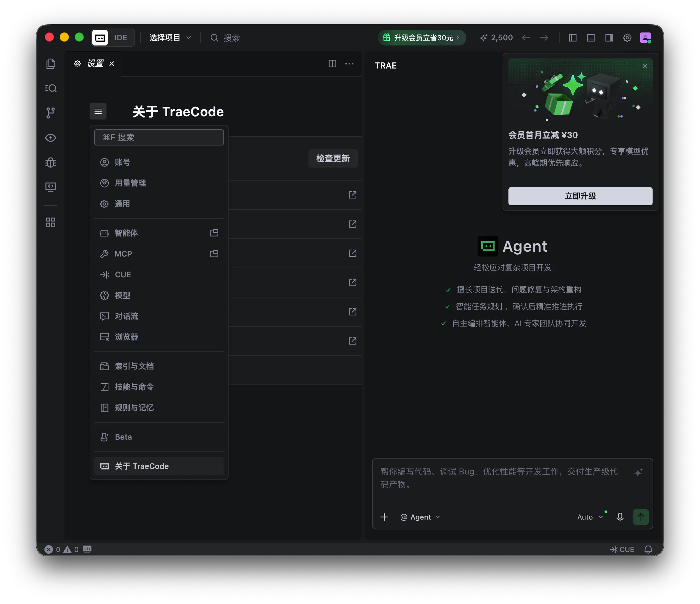
Task: Select 模型 in settings menu
Action: (159, 295)
